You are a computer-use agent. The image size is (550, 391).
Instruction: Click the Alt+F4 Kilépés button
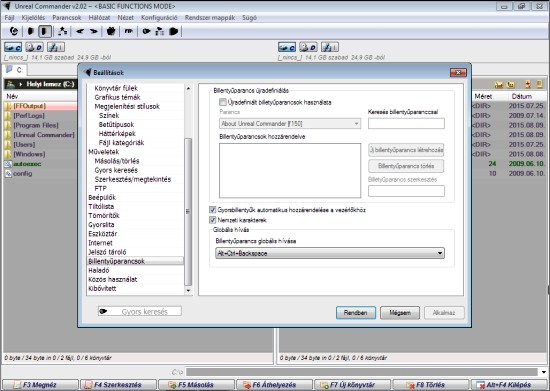509,385
